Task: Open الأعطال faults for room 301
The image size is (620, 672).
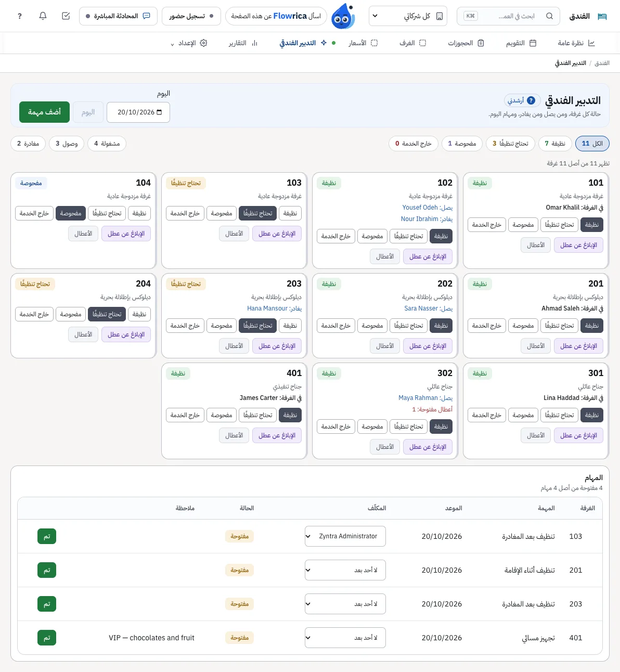Action: pos(536,435)
